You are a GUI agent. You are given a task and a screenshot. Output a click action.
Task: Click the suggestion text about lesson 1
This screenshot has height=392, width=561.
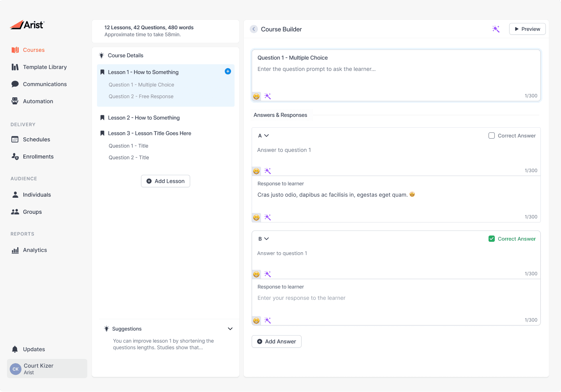pos(163,344)
